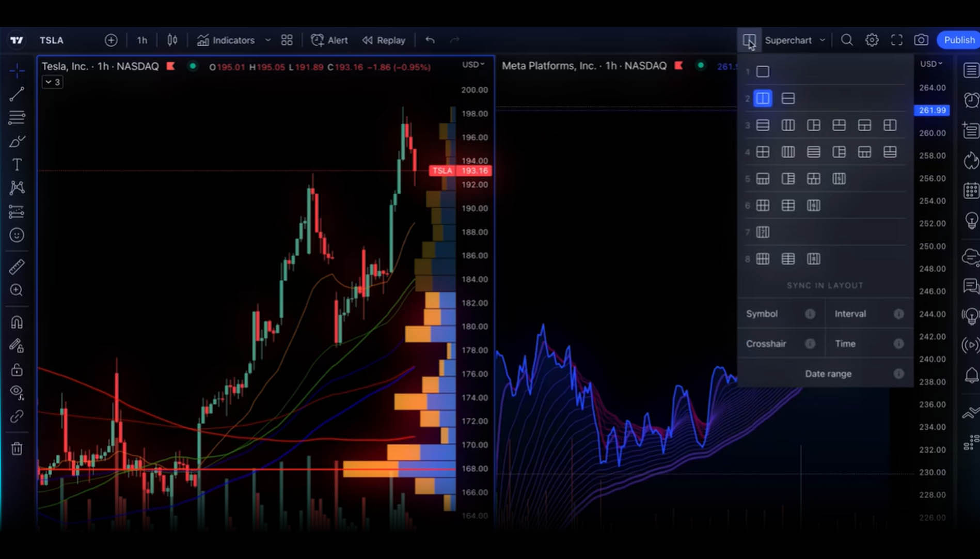Toggle Time sync in layout
Screen dimensions: 980x559
[x=869, y=344]
